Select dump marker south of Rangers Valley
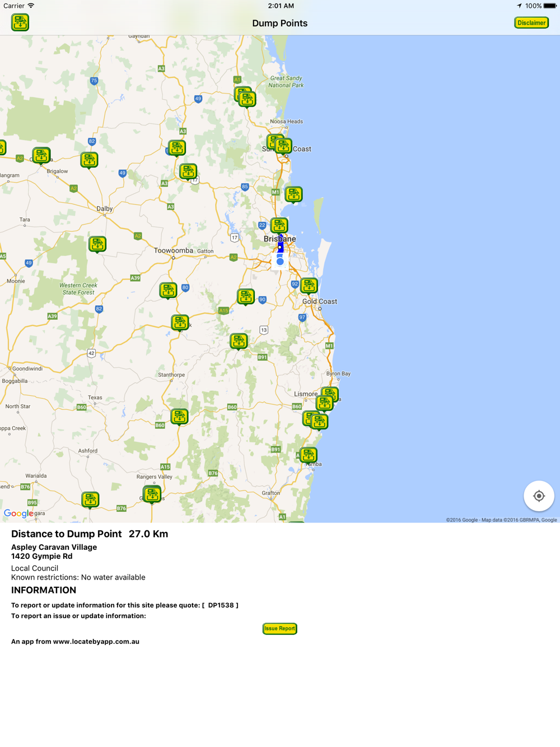Viewport: 560px width, 747px height. (x=152, y=494)
